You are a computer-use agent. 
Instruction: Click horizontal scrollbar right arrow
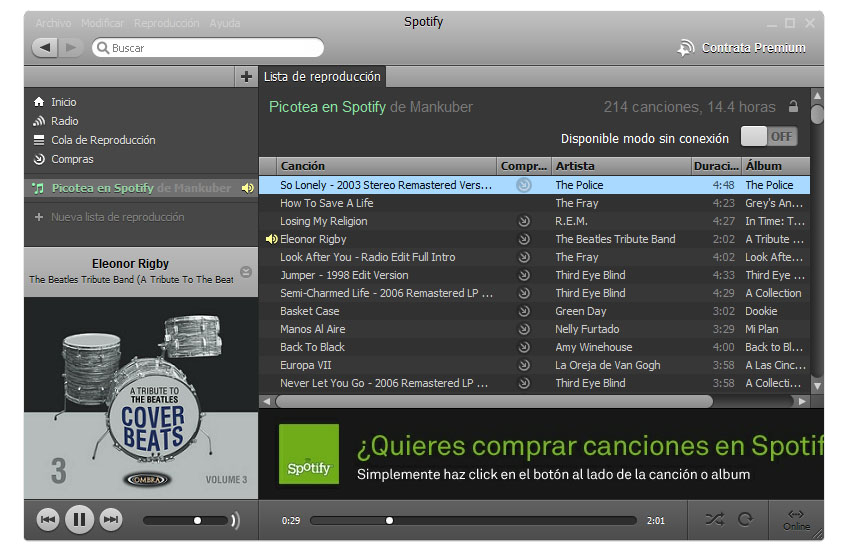coord(802,401)
